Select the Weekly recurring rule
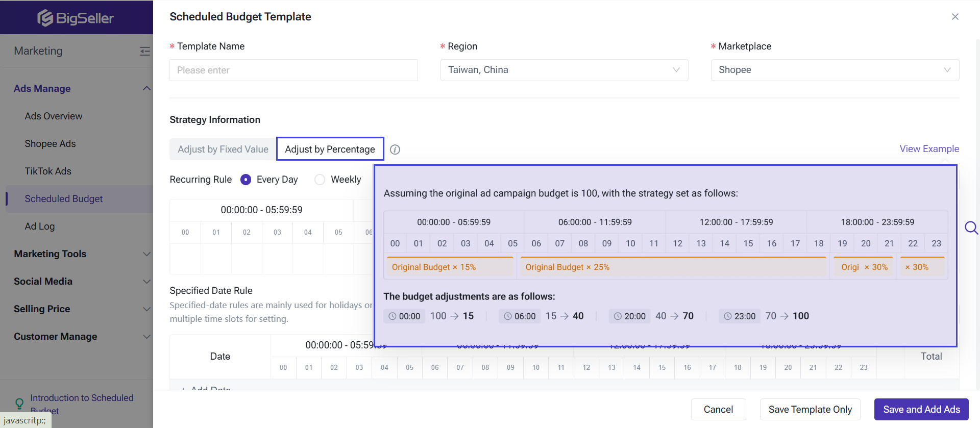The height and width of the screenshot is (428, 980). click(320, 180)
